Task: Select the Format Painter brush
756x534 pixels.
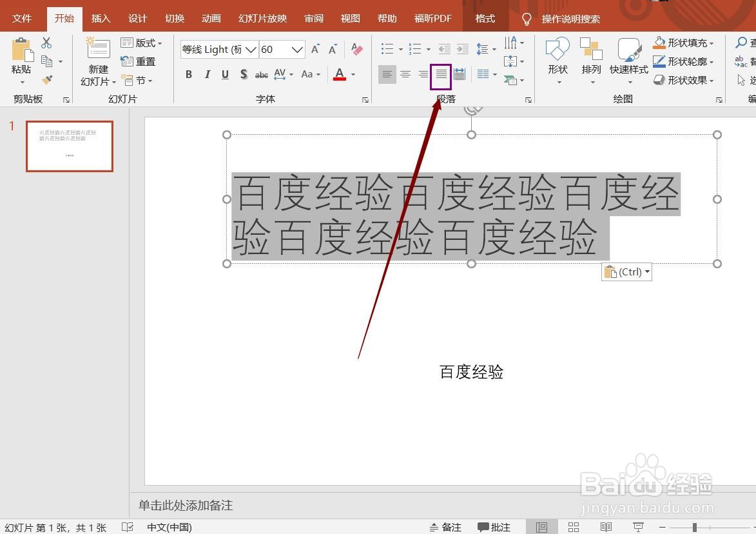Action: pyautogui.click(x=47, y=79)
